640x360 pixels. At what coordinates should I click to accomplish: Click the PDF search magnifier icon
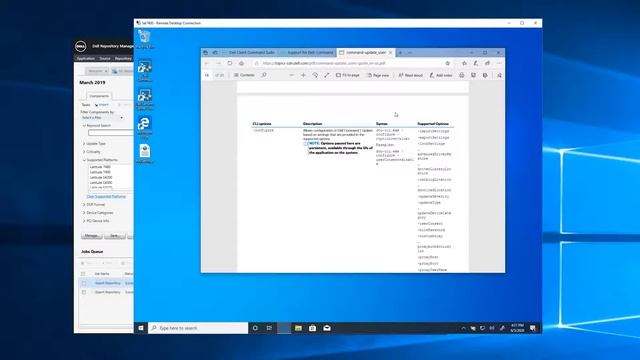(264, 75)
